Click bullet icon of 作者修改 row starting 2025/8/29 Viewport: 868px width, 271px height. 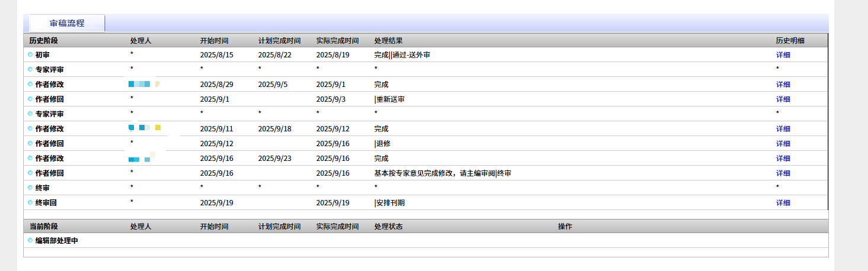pos(30,84)
